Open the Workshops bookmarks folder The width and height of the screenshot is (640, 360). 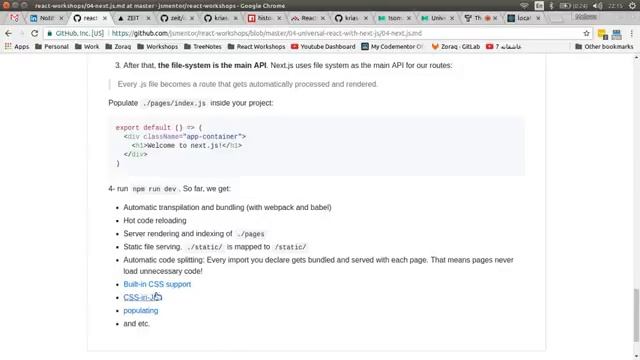click(x=158, y=47)
